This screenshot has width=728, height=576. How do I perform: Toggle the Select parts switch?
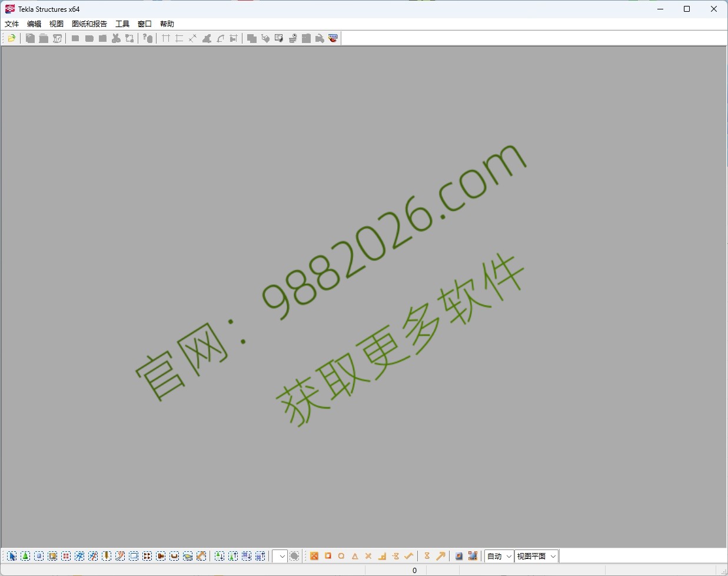point(39,556)
